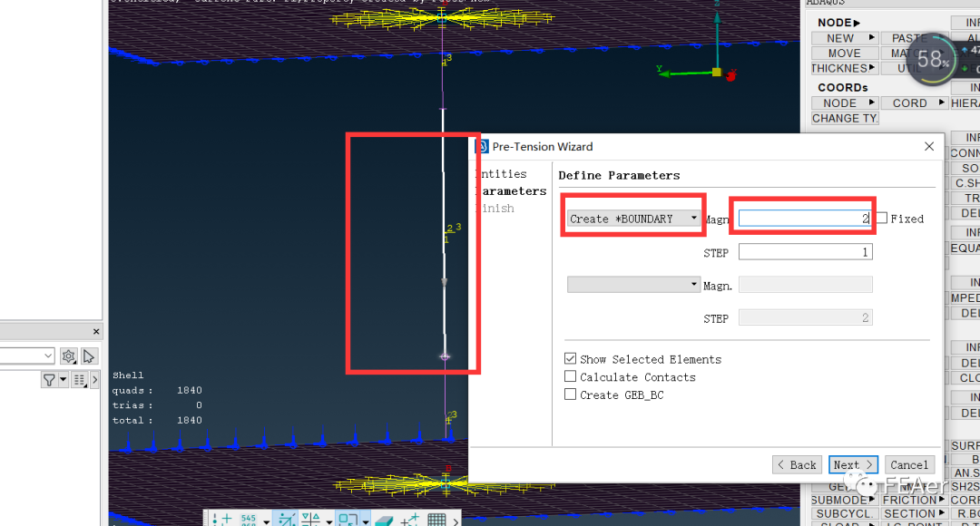Click the second STEP field showing 2
This screenshot has height=526, width=980.
tap(805, 317)
